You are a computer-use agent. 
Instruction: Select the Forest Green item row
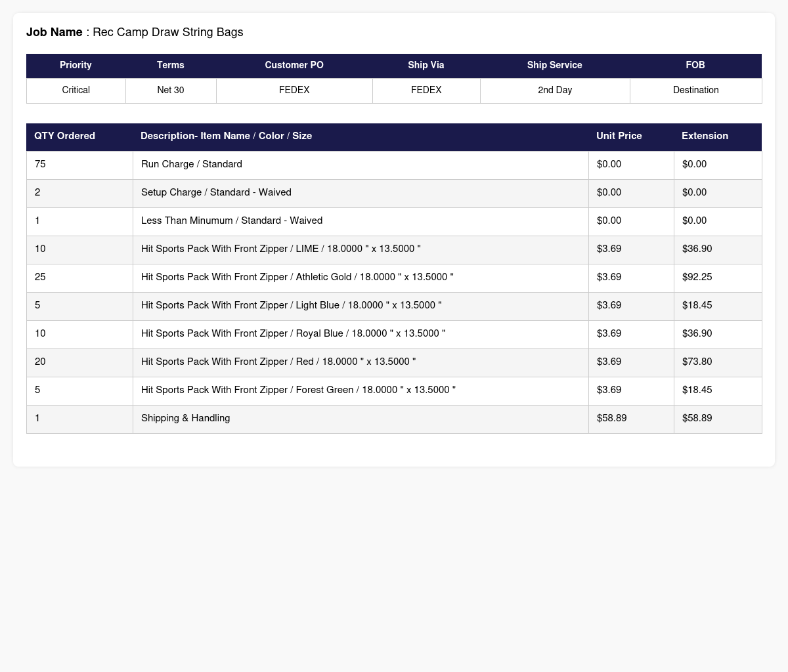point(394,390)
